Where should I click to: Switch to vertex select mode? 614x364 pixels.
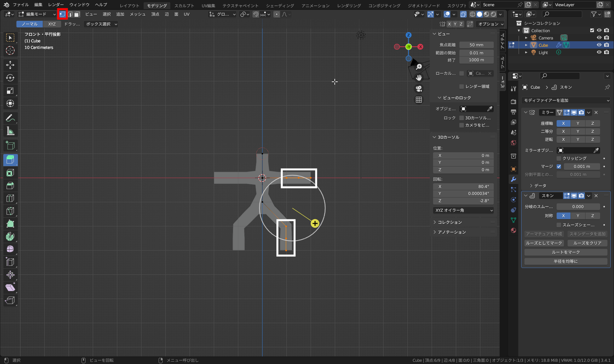coord(62,14)
